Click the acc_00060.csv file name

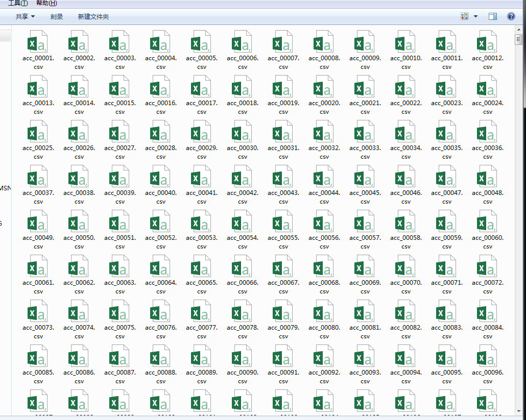coord(487,242)
